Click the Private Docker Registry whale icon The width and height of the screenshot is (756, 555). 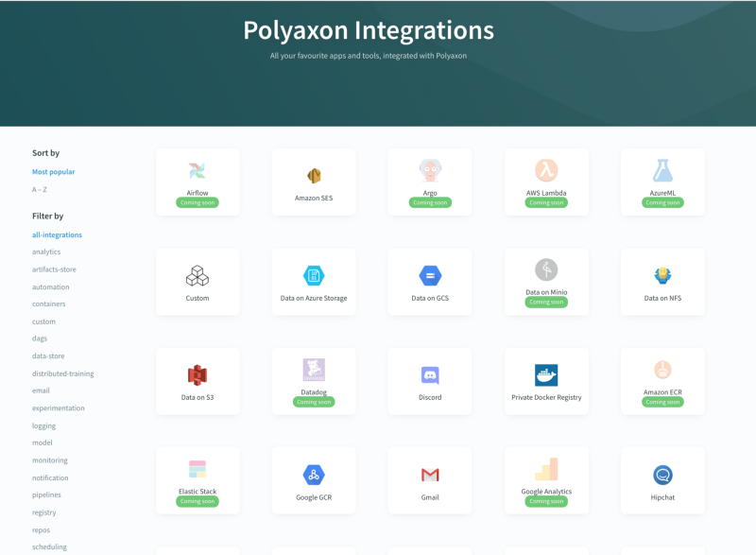[546, 375]
